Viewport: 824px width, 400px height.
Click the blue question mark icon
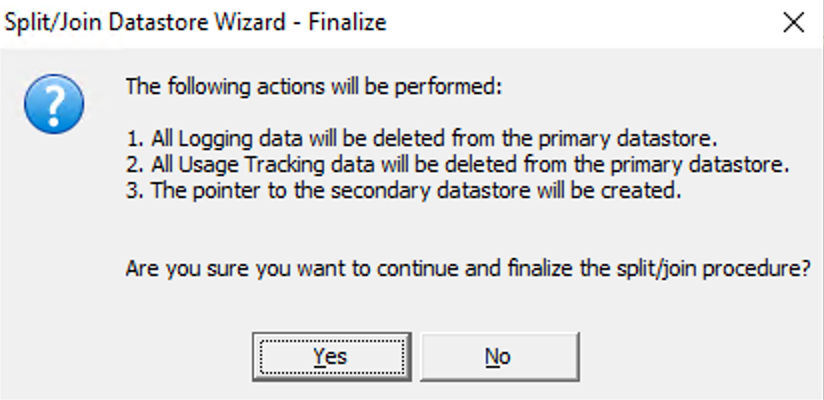[x=54, y=104]
